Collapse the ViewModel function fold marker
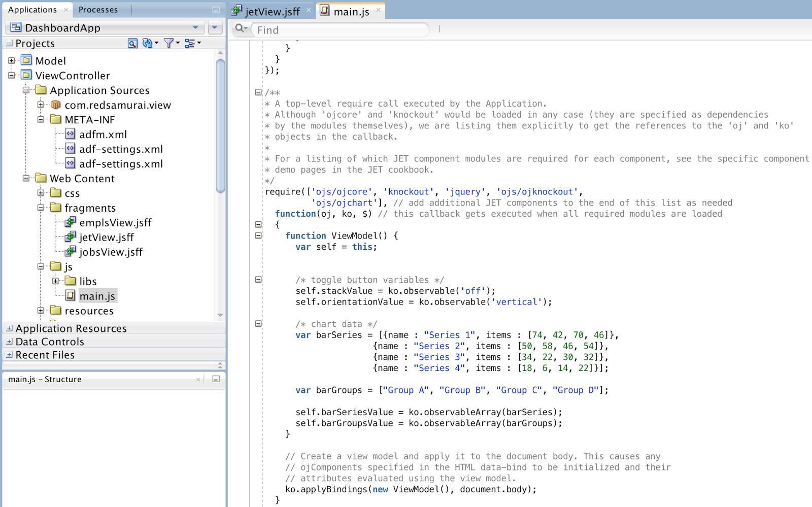 [258, 235]
